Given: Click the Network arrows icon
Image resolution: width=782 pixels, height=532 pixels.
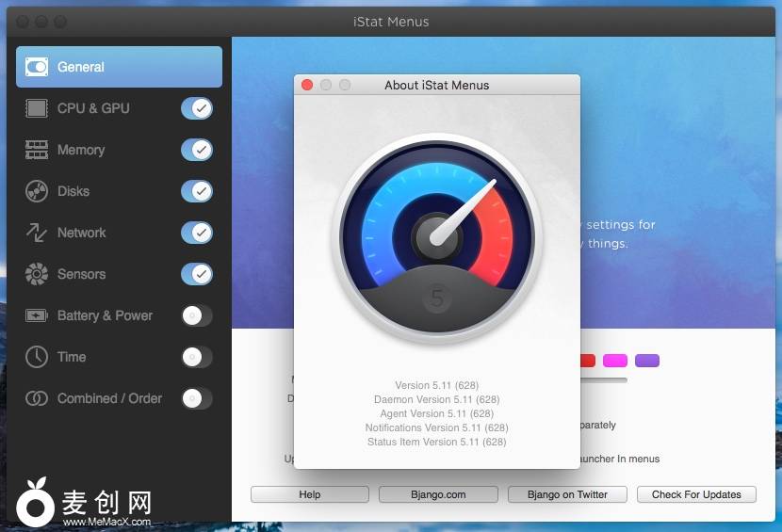Looking at the screenshot, I should (37, 233).
